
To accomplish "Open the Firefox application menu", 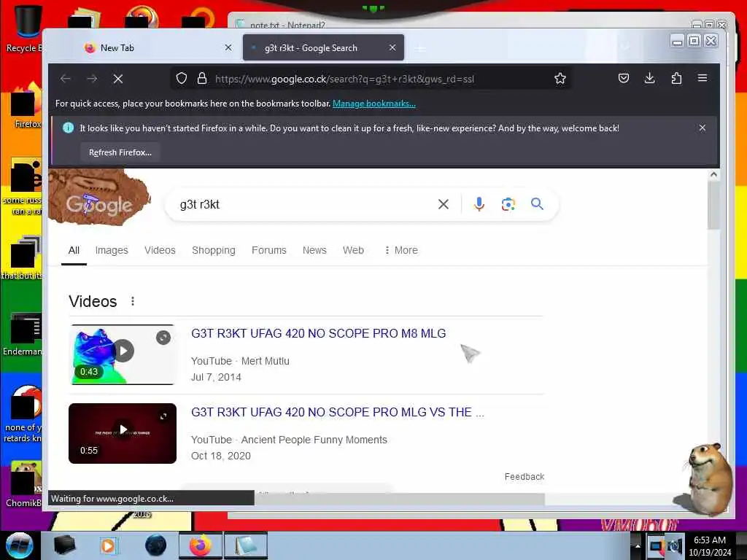I will pyautogui.click(x=703, y=78).
